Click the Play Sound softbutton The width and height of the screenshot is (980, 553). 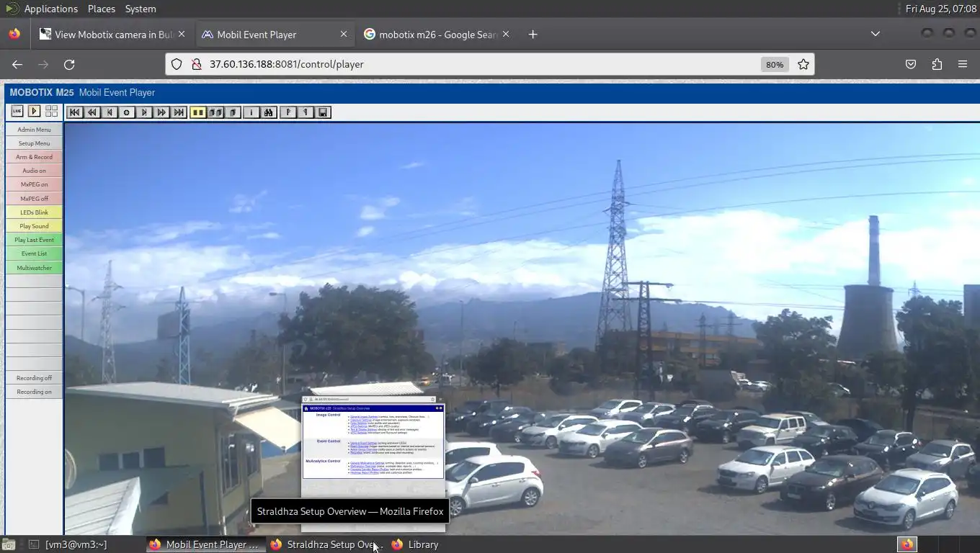click(34, 226)
